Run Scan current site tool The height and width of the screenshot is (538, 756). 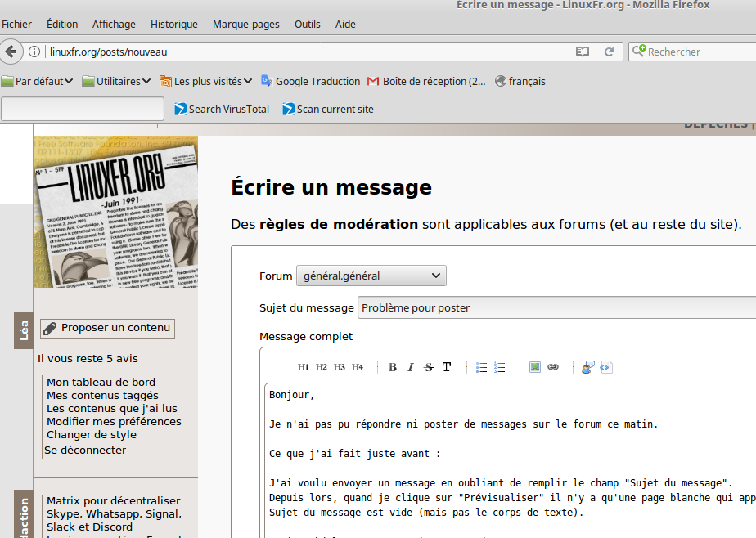tap(327, 109)
